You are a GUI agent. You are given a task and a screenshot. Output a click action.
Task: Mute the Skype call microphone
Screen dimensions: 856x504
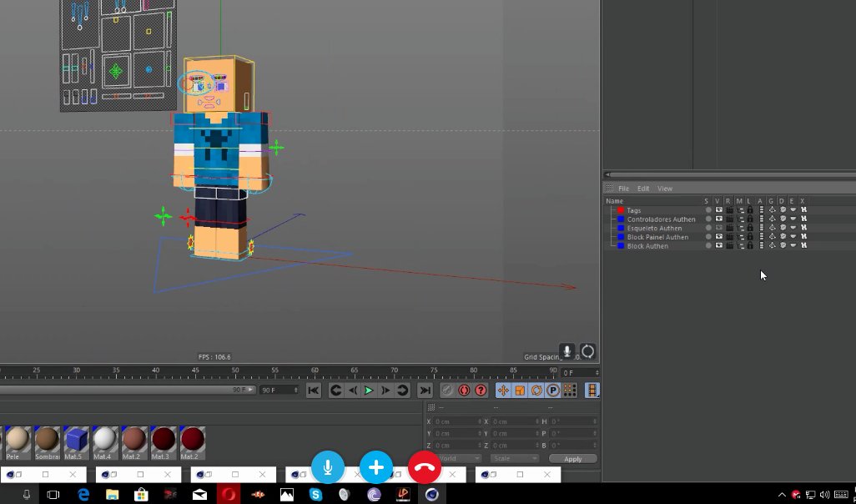coord(328,467)
